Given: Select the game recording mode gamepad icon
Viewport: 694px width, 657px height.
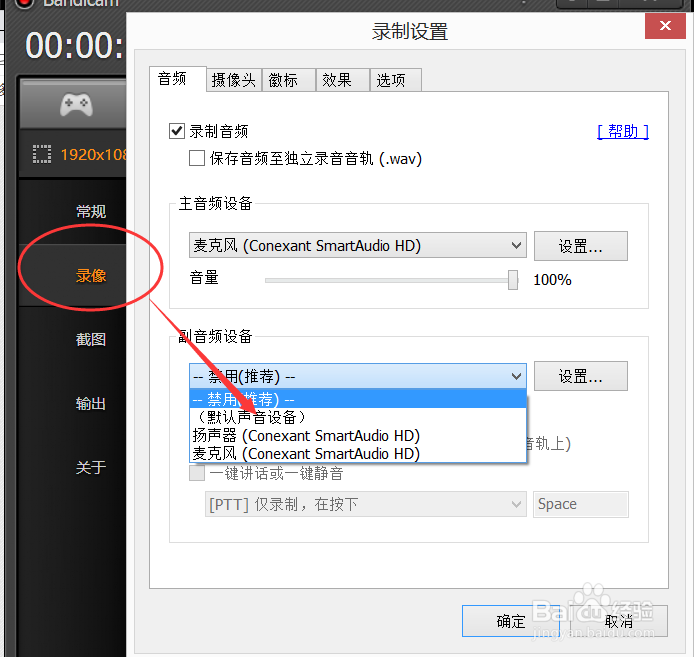Looking at the screenshot, I should click(x=76, y=104).
